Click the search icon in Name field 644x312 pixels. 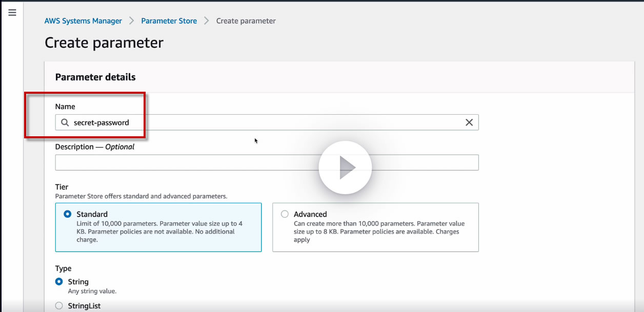(x=65, y=122)
